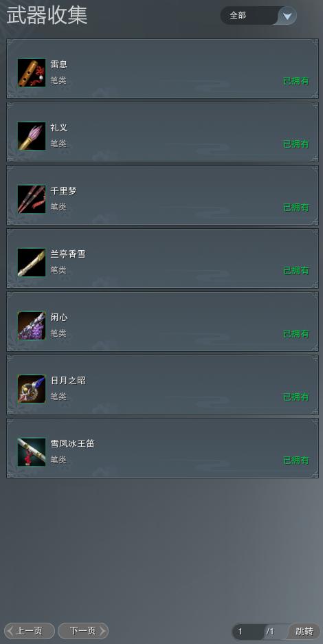The width and height of the screenshot is (323, 644).
Task: Select the 日月之昭 name label
Action: [x=68, y=380]
